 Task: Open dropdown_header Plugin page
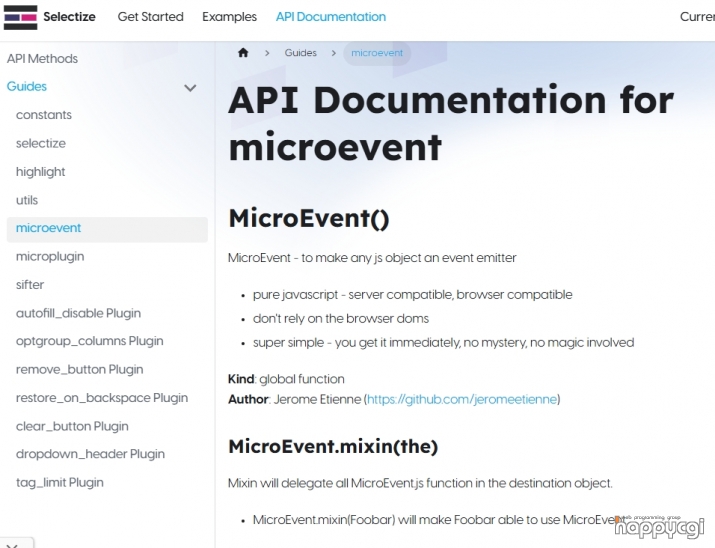90,454
